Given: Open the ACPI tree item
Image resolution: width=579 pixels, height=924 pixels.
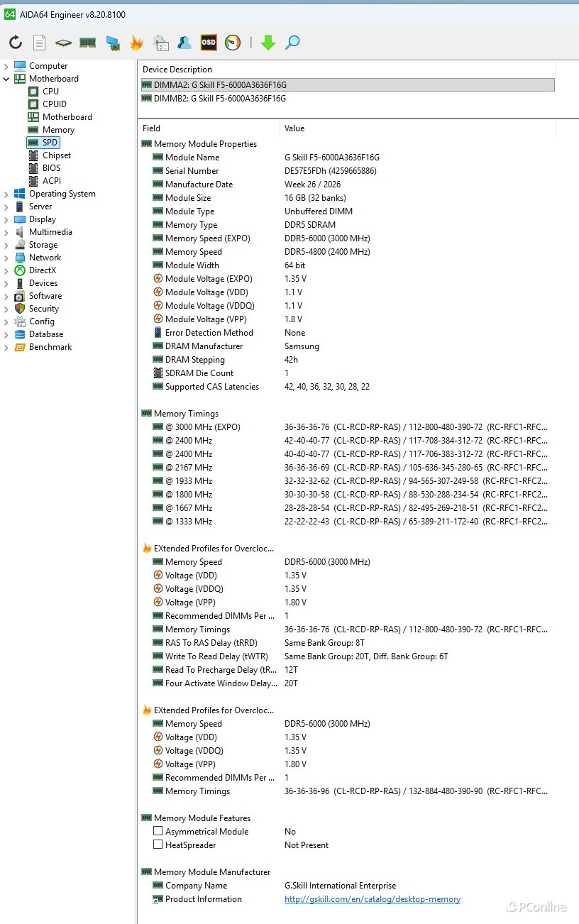Looking at the screenshot, I should coord(52,180).
